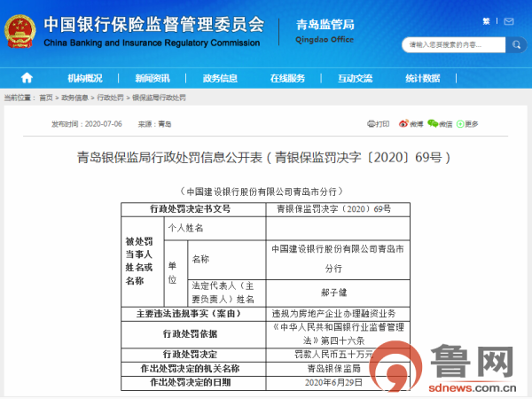Click the date 2020年6月29日

(334, 383)
